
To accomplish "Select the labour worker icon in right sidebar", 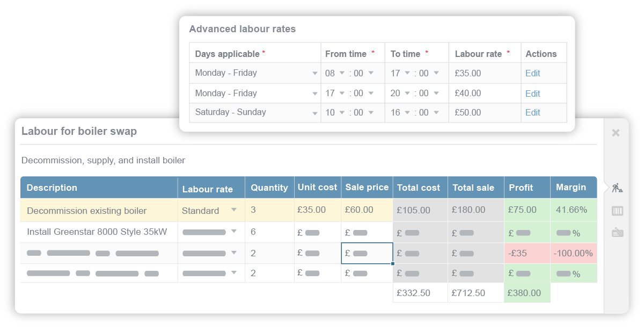I will 616,188.
